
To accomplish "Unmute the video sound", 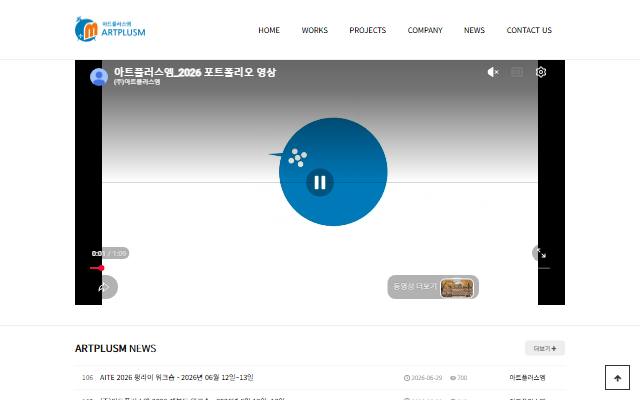I will 493,72.
